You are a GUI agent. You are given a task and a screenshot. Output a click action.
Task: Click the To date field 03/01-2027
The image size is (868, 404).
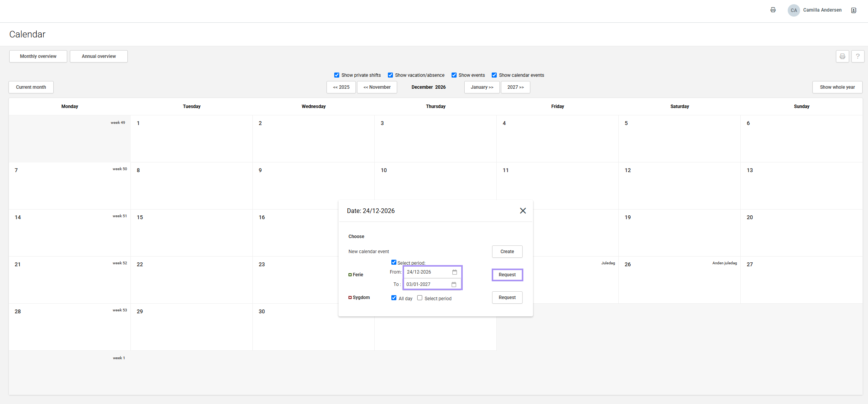point(432,284)
